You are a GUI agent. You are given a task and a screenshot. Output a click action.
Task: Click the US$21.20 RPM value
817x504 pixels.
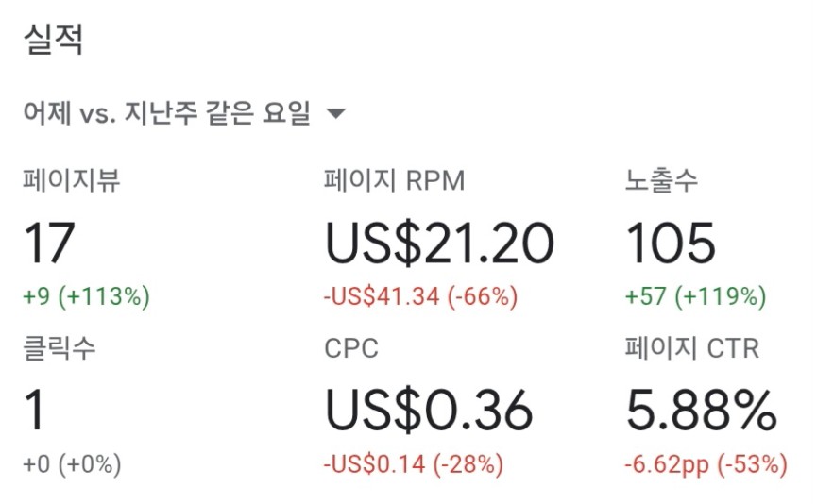439,244
